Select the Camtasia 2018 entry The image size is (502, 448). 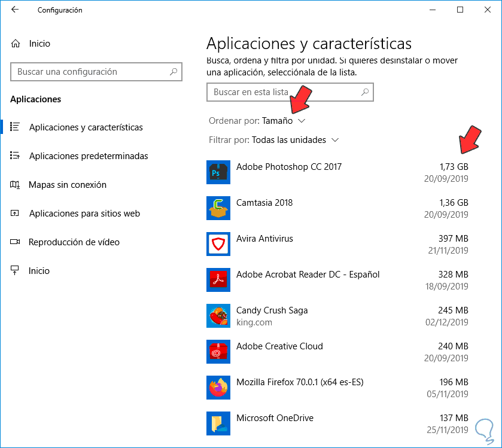337,208
